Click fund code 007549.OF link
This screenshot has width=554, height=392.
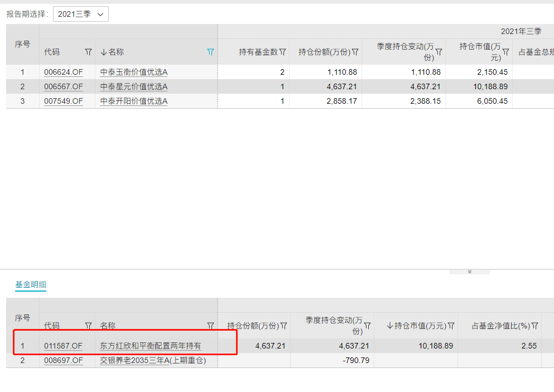pos(63,101)
